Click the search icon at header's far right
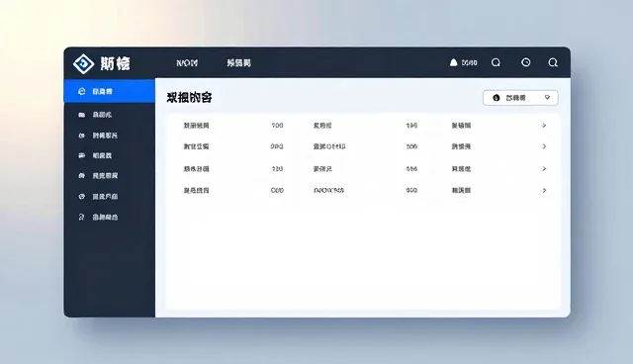Viewport: 633px width, 364px height. pyautogui.click(x=553, y=62)
